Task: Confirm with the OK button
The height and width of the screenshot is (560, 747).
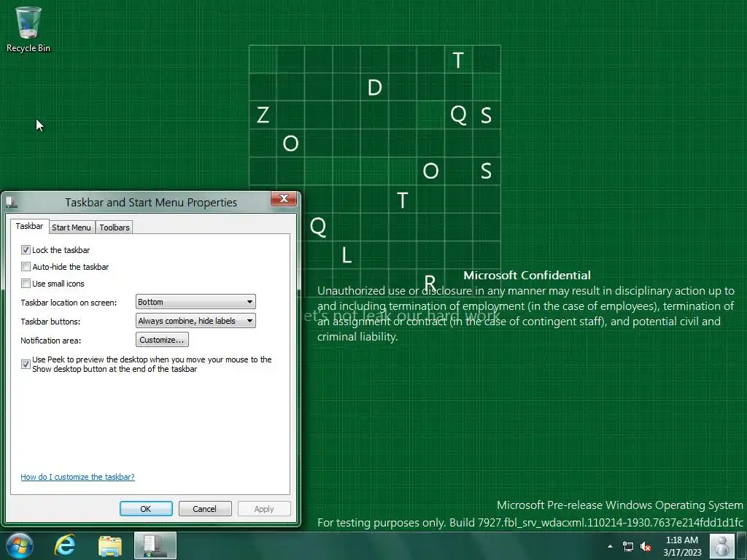Action: pyautogui.click(x=146, y=508)
